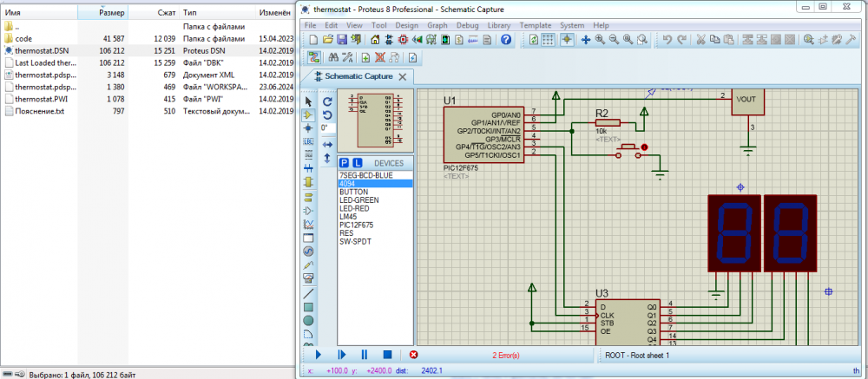Open Help via the question mark icon
This screenshot has width=868, height=379.
pos(506,40)
